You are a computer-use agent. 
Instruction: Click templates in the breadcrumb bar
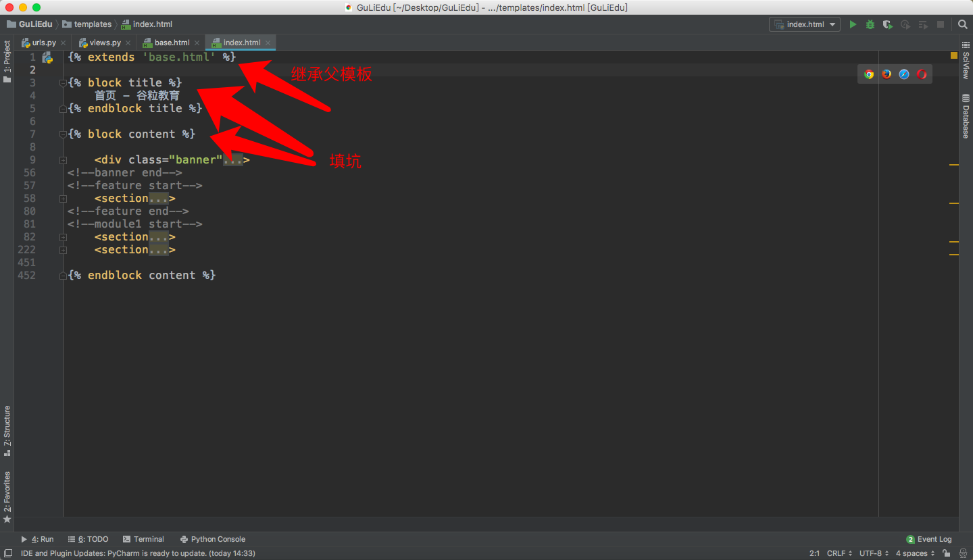click(x=87, y=24)
